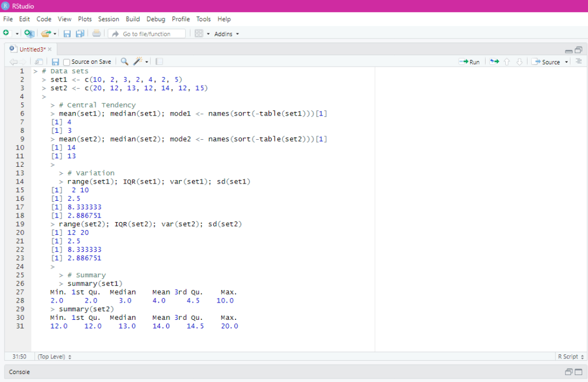Image resolution: width=588 pixels, height=382 pixels.
Task: Open the Session menu
Action: 109,19
